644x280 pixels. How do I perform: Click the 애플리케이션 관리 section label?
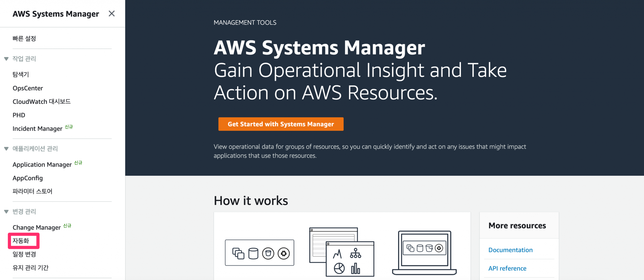[35, 149]
